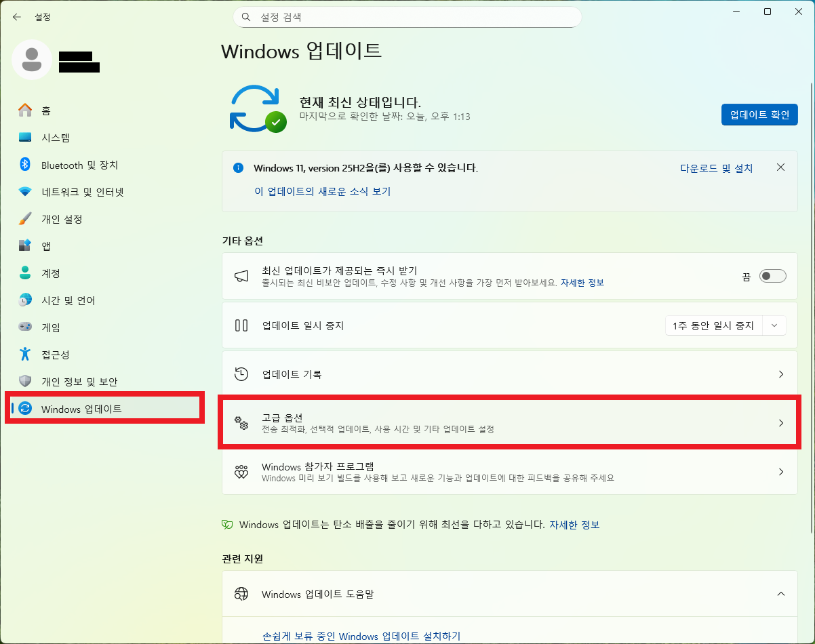This screenshot has height=644, width=815.
Task: Click the green leaf carbon icon
Action: click(228, 525)
